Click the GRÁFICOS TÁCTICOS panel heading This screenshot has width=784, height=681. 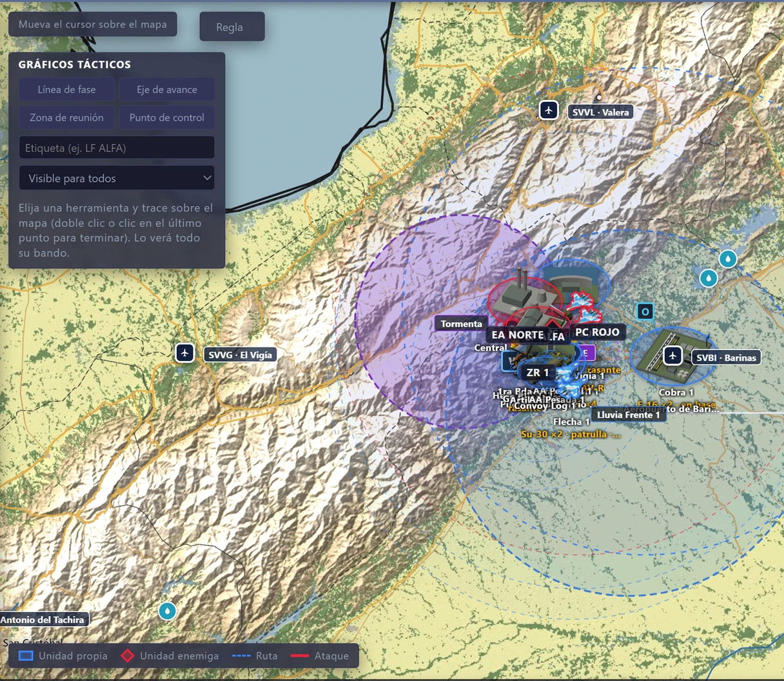tap(75, 64)
